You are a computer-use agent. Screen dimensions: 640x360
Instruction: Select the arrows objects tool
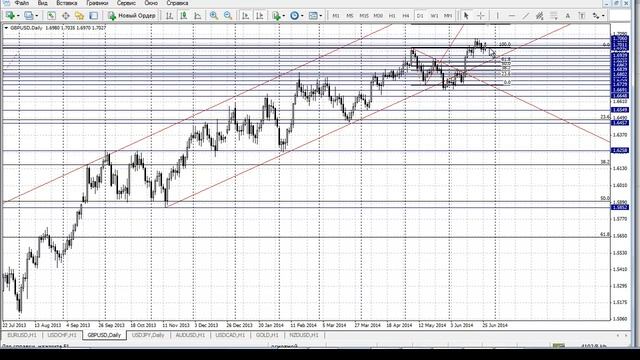click(x=596, y=16)
